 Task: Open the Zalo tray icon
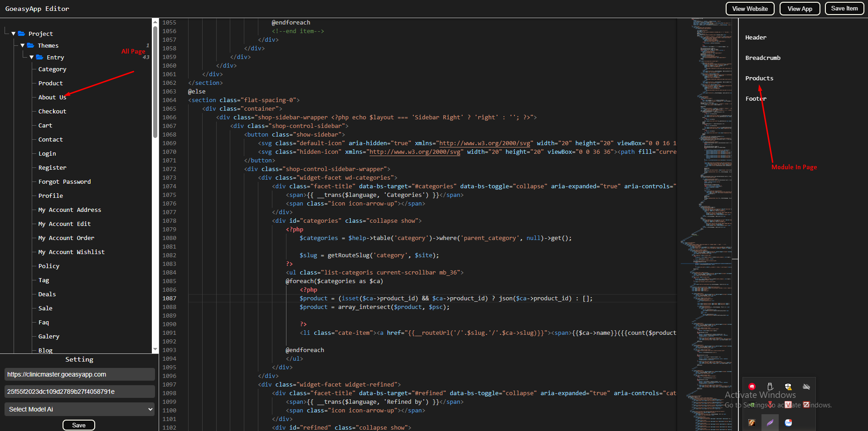pyautogui.click(x=788, y=422)
